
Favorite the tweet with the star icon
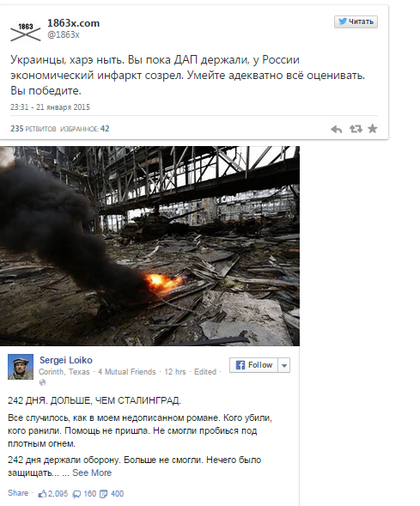[x=373, y=129]
